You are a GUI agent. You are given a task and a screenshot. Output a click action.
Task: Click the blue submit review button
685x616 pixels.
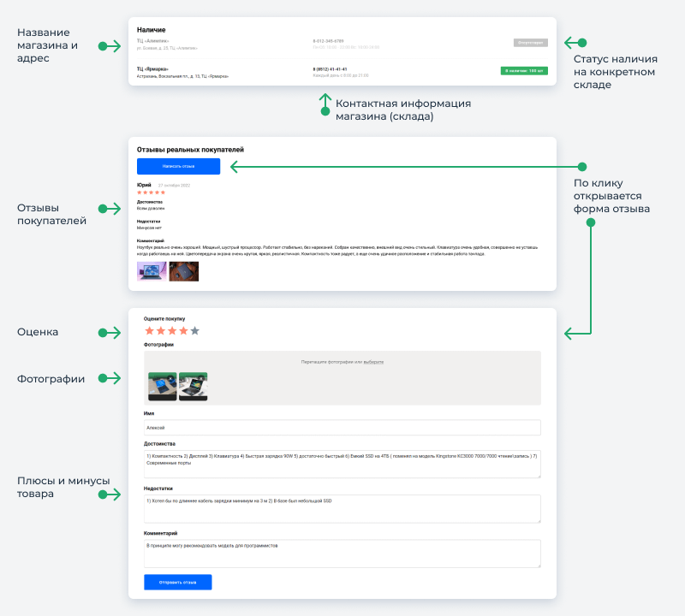point(178,582)
